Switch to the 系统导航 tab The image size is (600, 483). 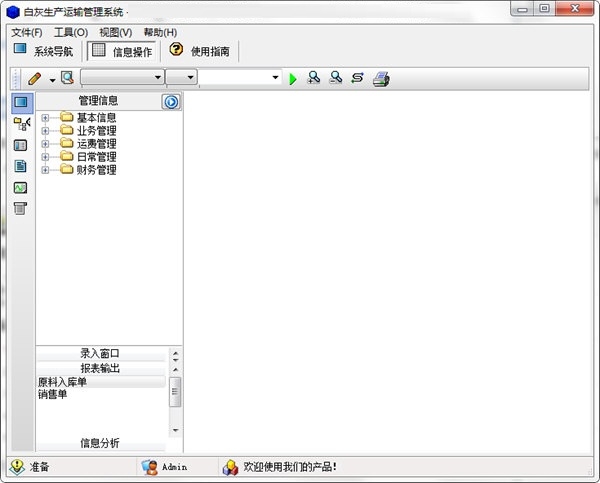[43, 51]
